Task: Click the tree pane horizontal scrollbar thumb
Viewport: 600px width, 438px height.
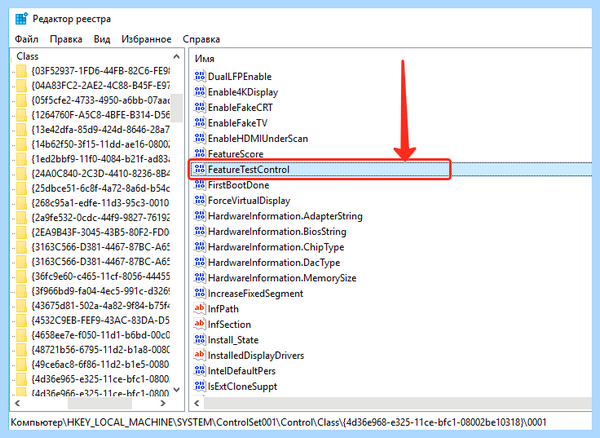Action: pyautogui.click(x=100, y=403)
